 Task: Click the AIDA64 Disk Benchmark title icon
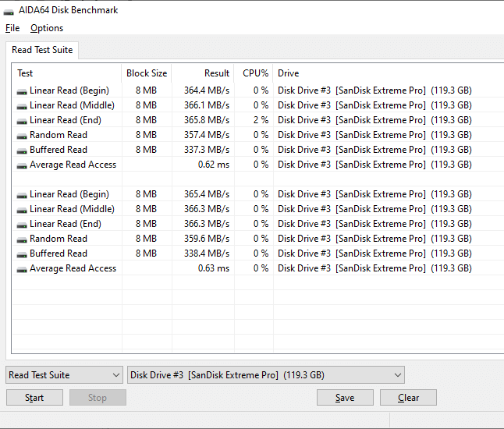point(9,12)
